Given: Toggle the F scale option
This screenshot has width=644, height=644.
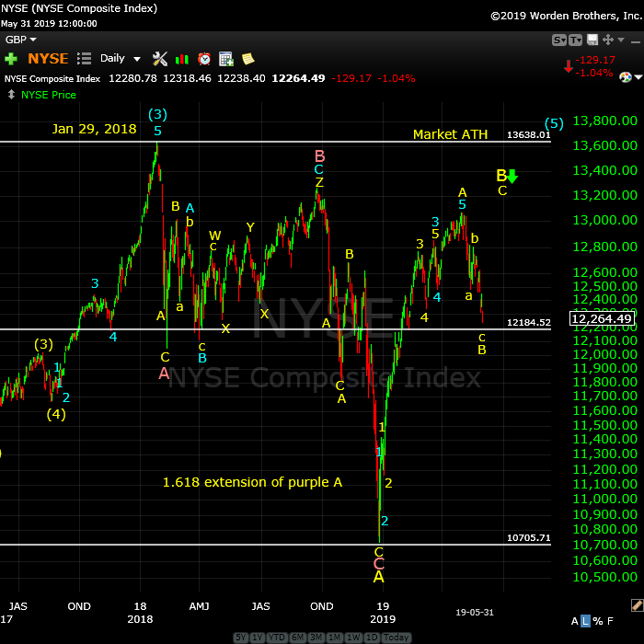Looking at the screenshot, I should [x=610, y=621].
